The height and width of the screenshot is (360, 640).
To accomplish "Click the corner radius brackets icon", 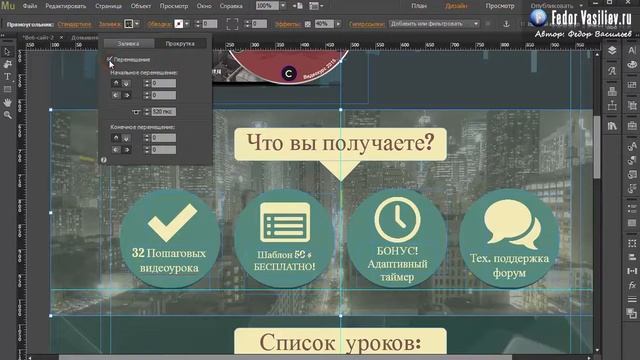I will pyautogui.click(x=232, y=24).
